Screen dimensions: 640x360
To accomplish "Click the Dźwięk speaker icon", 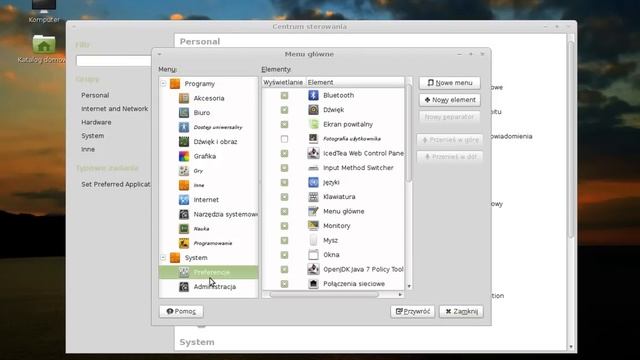I will click(313, 110).
